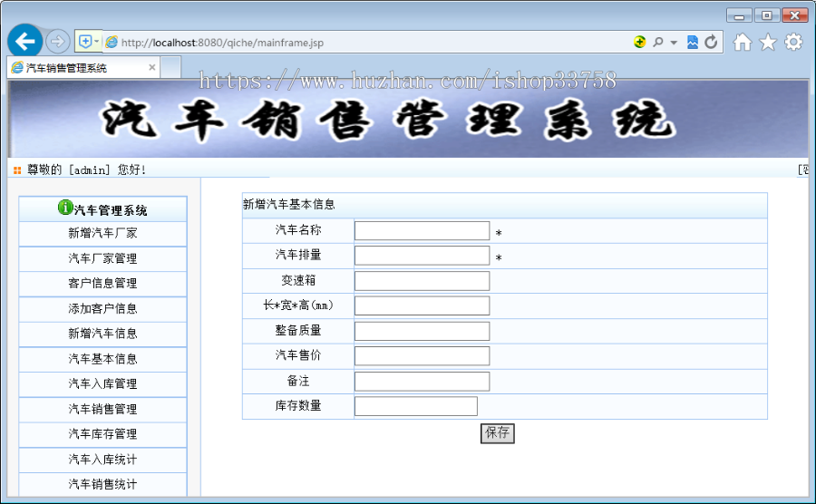Select the 汽车销售管理系统 browser tab
816x504 pixels.
coord(83,68)
